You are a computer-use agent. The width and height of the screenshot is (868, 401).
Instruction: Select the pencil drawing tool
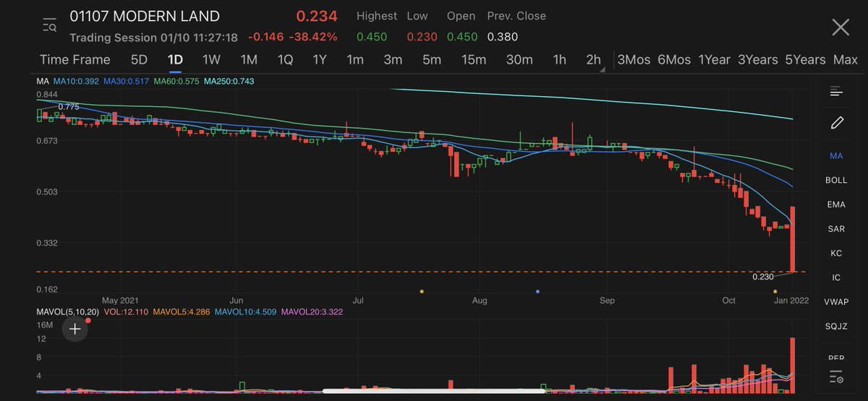tap(837, 122)
